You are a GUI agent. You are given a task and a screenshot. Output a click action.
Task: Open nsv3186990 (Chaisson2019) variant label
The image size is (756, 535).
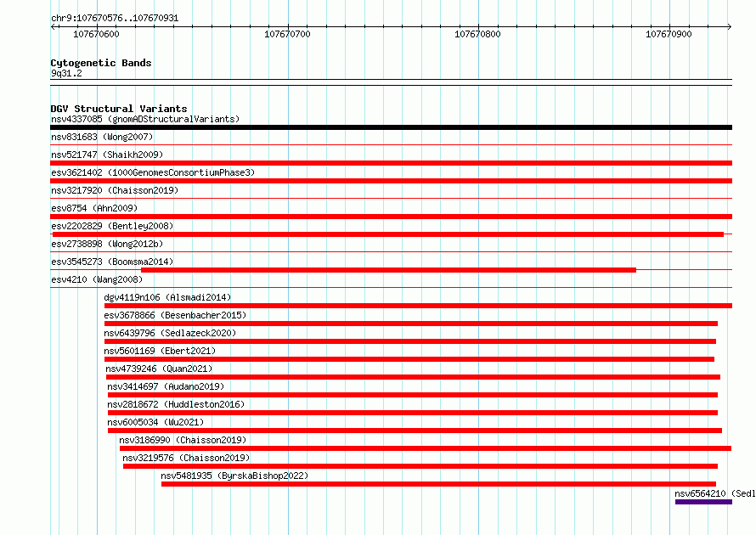pyautogui.click(x=183, y=440)
